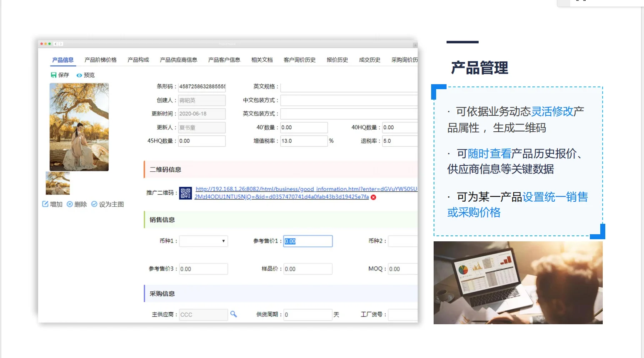Click the 参考售价1 price input field
The width and height of the screenshot is (644, 358).
click(x=307, y=241)
